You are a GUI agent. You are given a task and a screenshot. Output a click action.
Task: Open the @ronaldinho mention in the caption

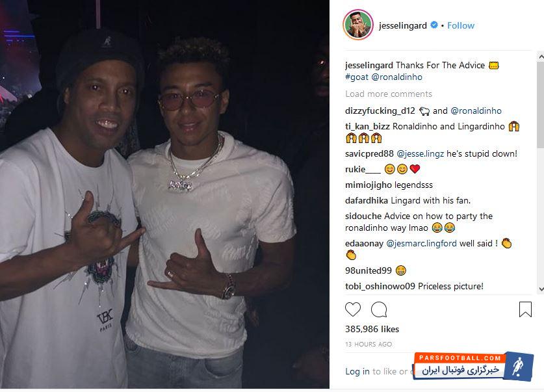pos(397,77)
